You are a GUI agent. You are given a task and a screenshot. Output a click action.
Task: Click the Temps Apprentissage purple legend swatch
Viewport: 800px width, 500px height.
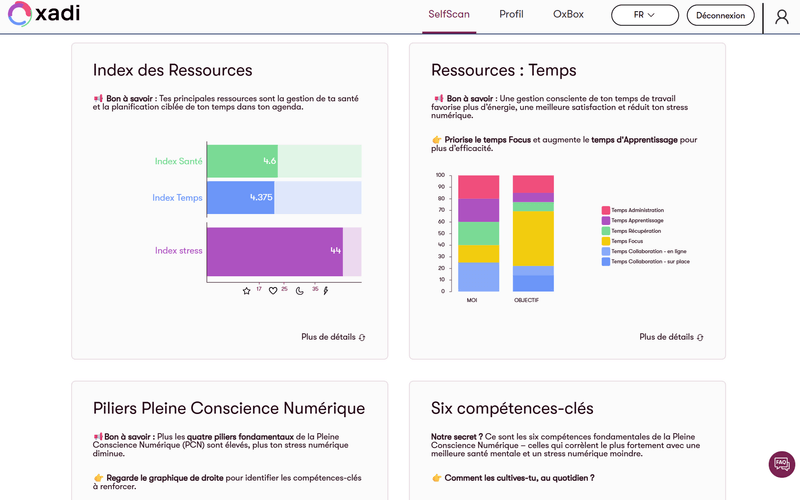[x=606, y=221]
